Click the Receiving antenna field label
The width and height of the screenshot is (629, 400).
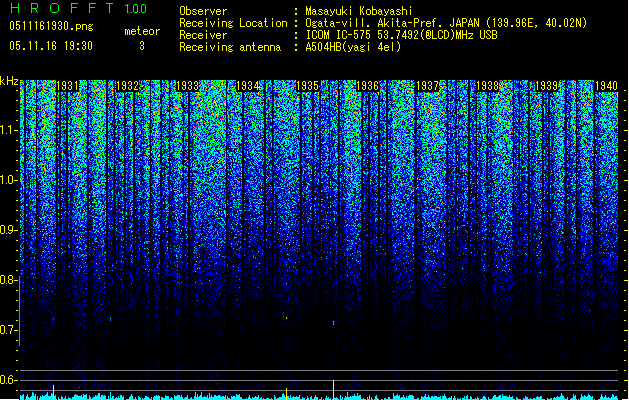coord(230,47)
